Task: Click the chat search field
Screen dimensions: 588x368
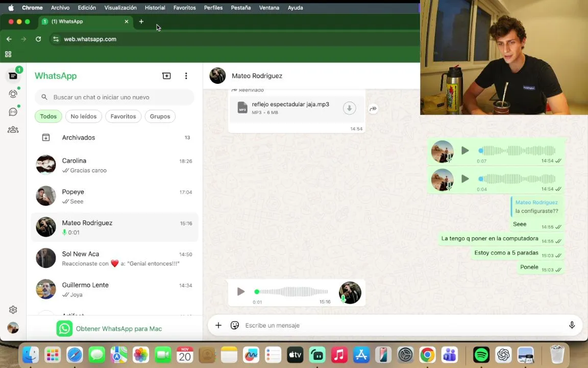Action: [115, 97]
